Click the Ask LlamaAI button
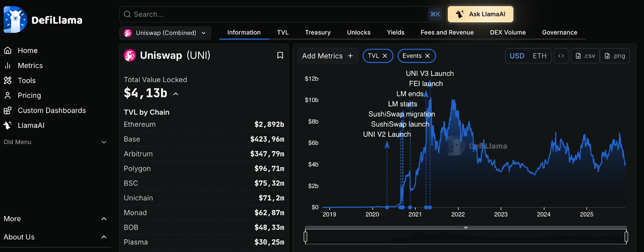The image size is (644, 252). (x=481, y=14)
